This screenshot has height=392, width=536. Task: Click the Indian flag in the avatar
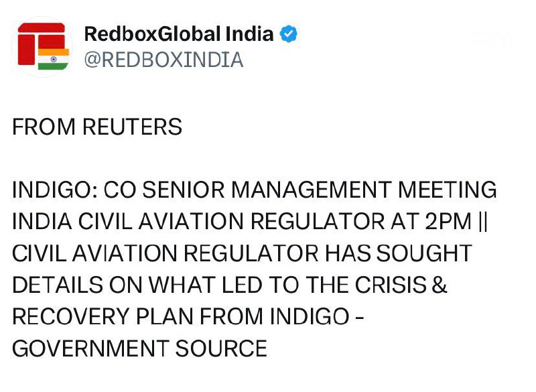point(52,58)
